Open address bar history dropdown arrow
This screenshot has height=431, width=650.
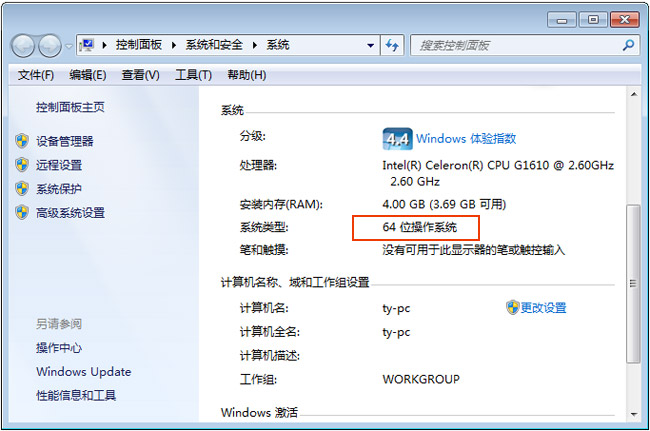(371, 46)
